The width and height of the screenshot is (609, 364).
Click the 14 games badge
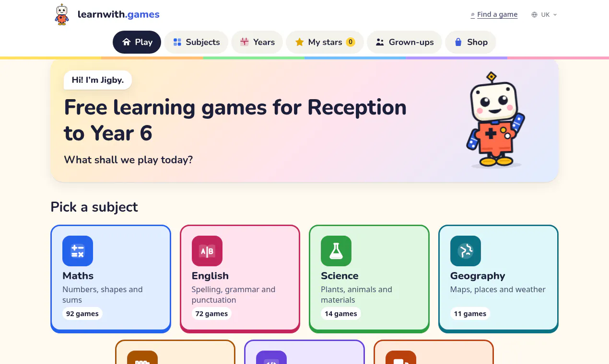pos(341,314)
